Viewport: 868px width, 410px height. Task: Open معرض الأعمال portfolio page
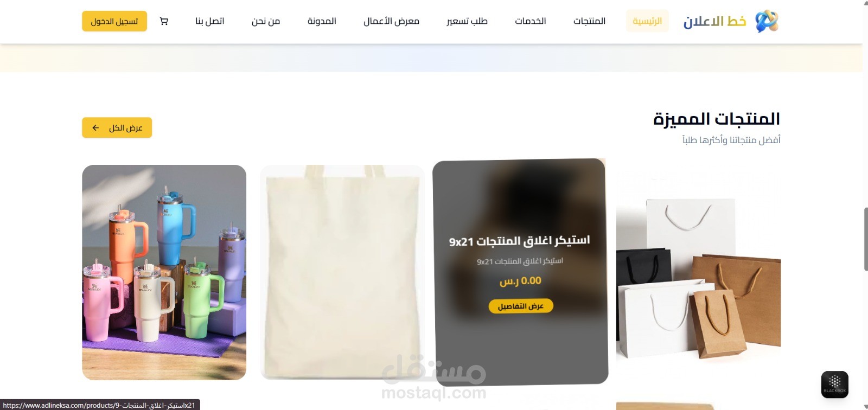(x=391, y=21)
